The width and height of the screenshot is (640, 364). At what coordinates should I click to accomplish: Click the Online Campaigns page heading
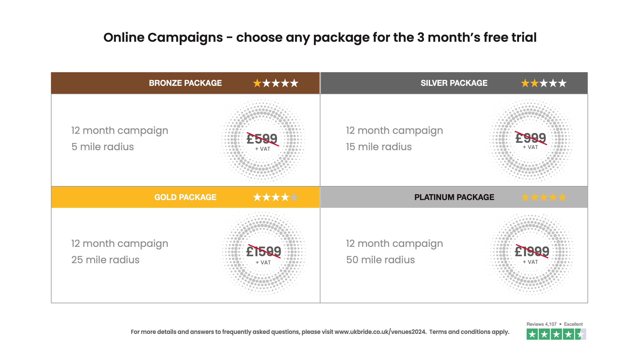click(x=320, y=37)
